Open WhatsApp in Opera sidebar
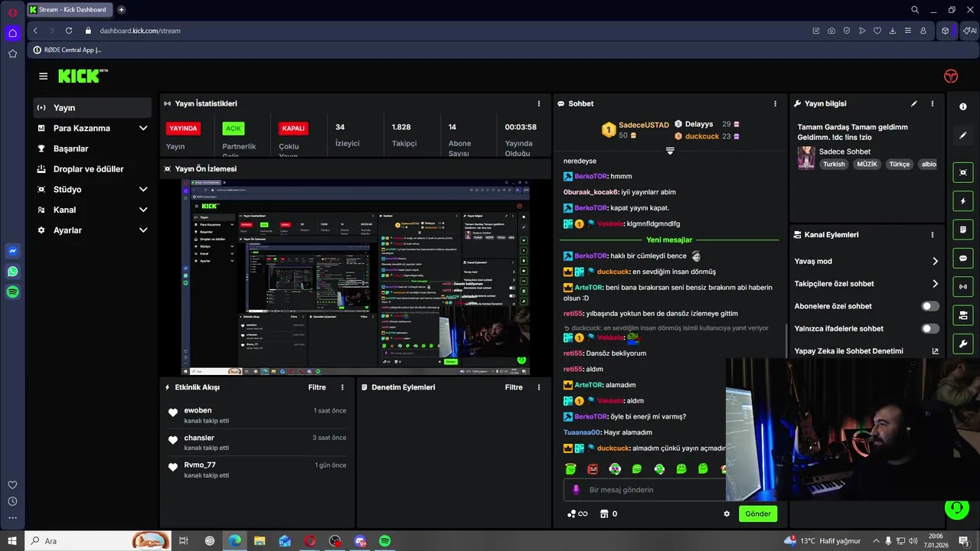 tap(12, 272)
